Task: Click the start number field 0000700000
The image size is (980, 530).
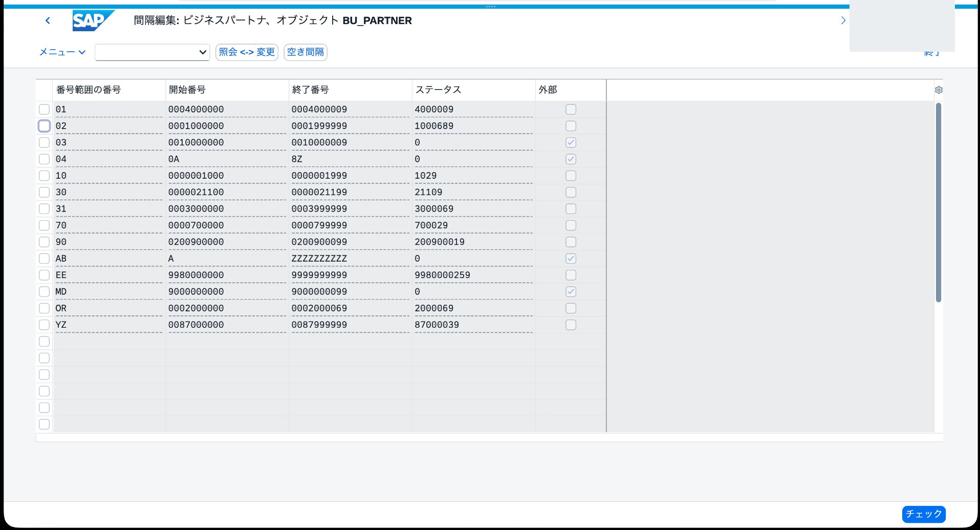Action: pos(227,225)
